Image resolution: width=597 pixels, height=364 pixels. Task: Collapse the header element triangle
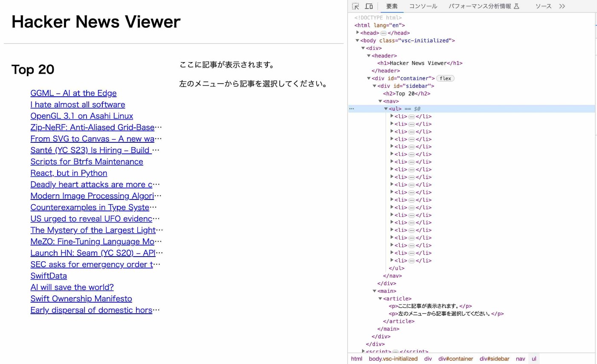[x=369, y=56]
